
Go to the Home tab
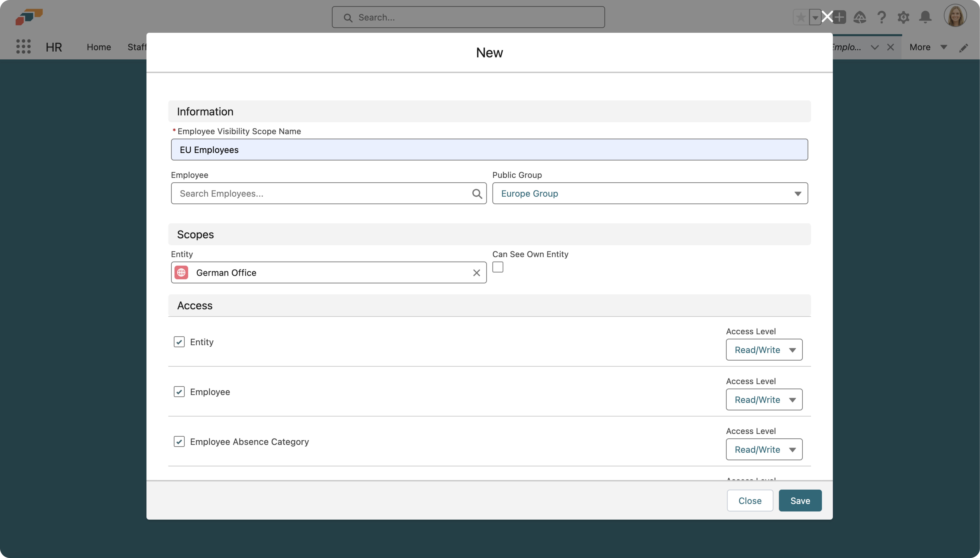tap(98, 47)
